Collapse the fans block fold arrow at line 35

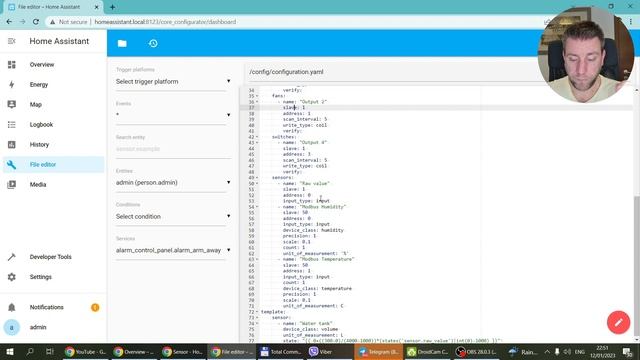[257, 96]
